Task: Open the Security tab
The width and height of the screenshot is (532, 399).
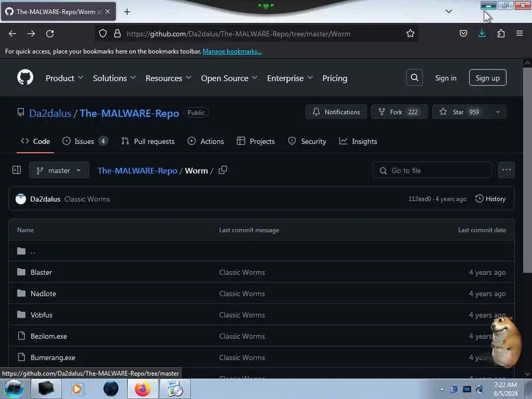Action: [x=307, y=141]
